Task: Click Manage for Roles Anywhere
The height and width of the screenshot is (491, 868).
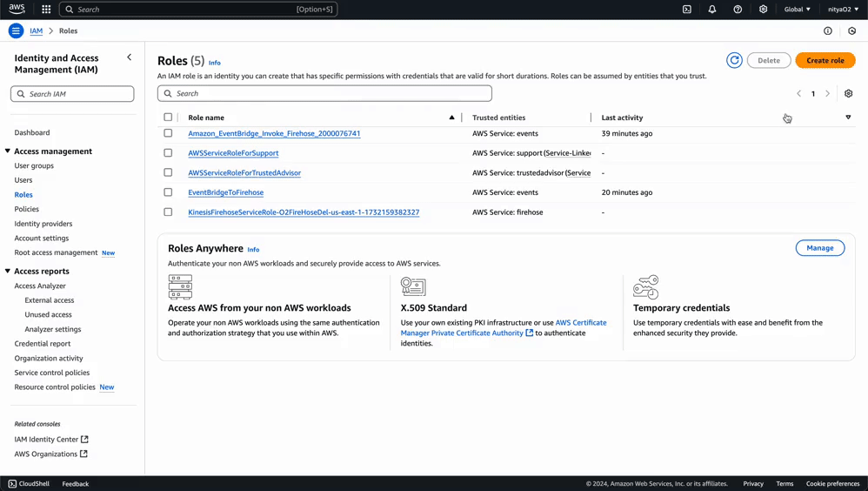Action: point(820,248)
